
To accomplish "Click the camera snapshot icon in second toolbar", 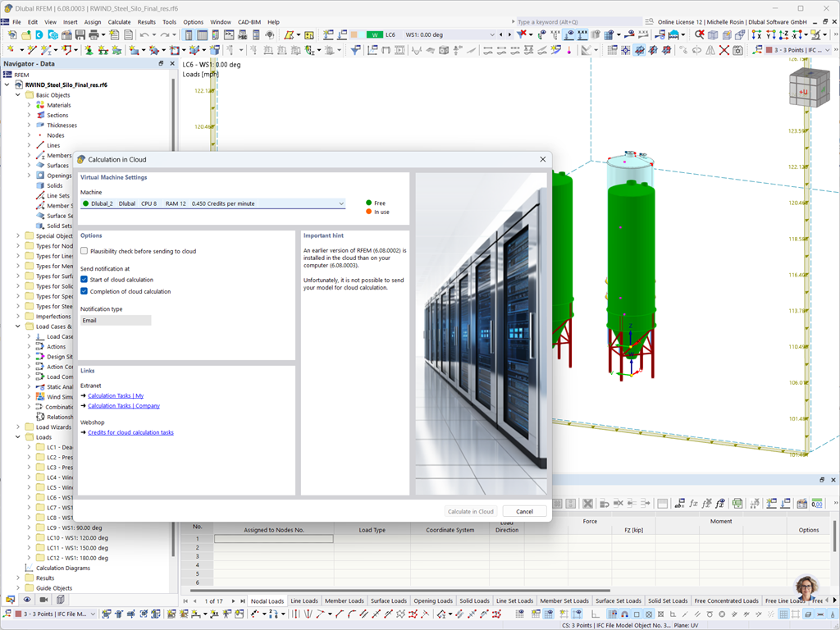I will click(738, 50).
